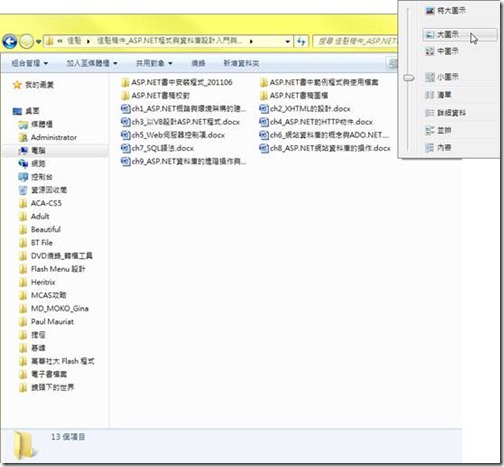
Task: Open the MD_MOKO_Gina folder
Action: pyautogui.click(x=54, y=308)
